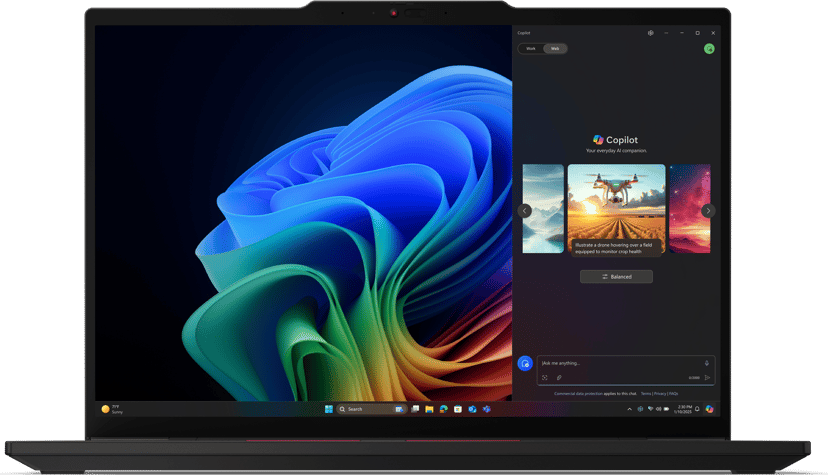Launch Outlook from the taskbar

pos(472,409)
